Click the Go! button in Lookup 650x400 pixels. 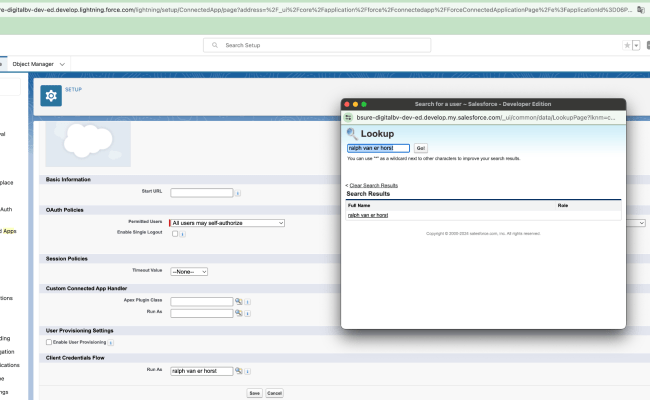[421, 148]
